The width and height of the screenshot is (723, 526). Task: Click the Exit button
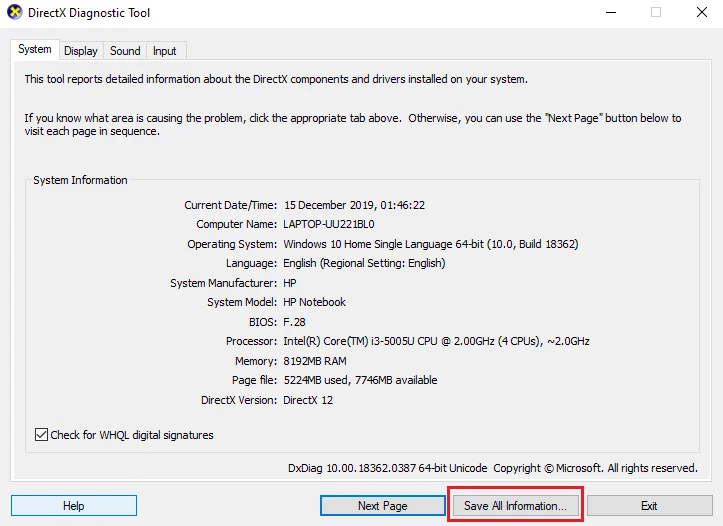(649, 506)
